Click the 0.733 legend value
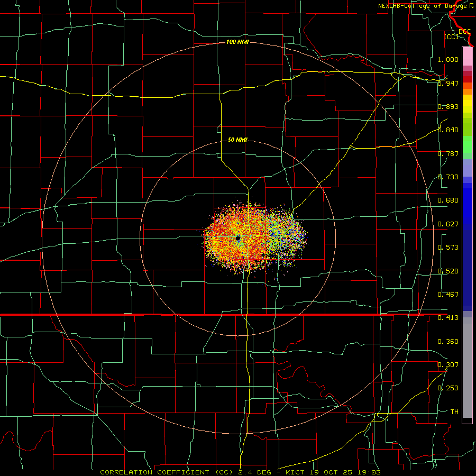Image resolution: width=476 pixels, height=476 pixels. click(x=448, y=177)
